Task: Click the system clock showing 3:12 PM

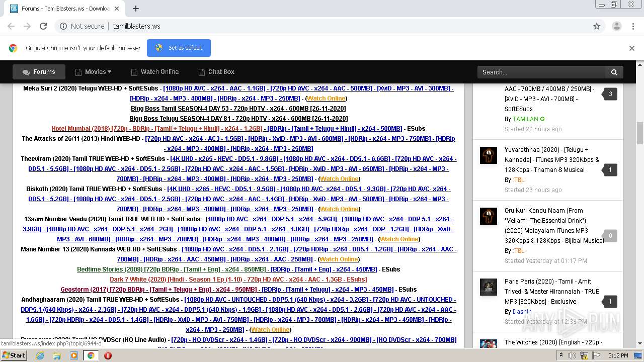Action: click(618, 355)
